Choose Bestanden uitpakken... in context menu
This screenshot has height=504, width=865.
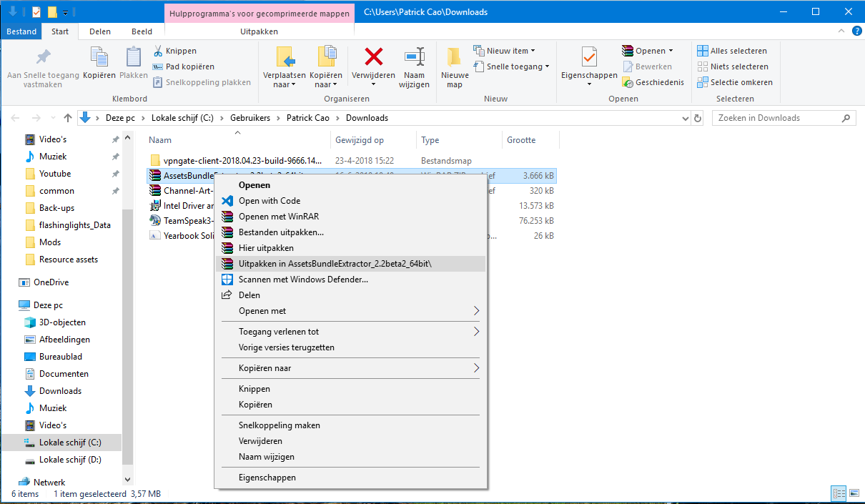(x=350, y=232)
